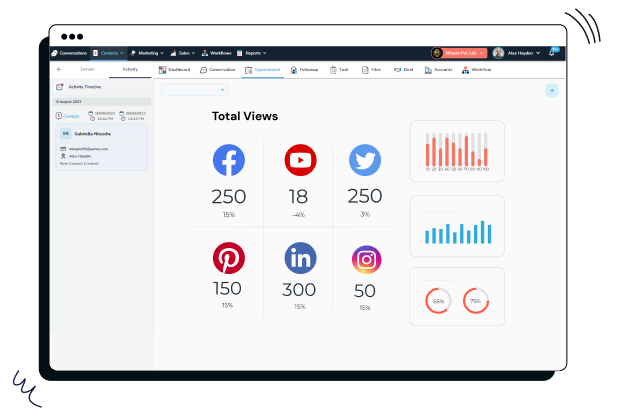630x416 pixels.
Task: Open the Miracle Pvt. Ltd. company dropdown
Action: 459,53
